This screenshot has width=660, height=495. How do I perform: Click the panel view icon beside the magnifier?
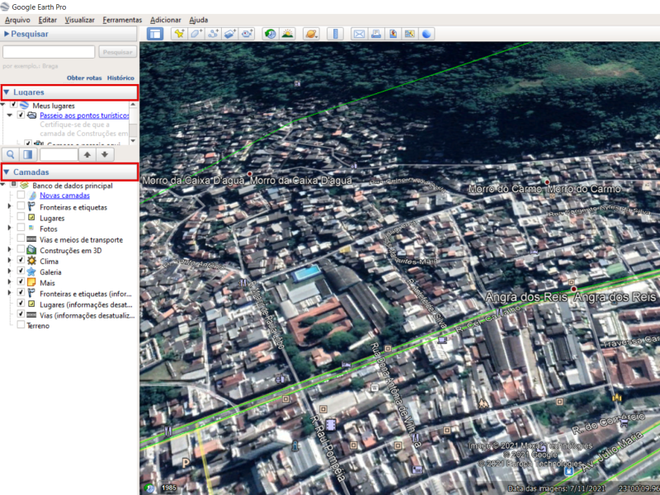point(28,154)
